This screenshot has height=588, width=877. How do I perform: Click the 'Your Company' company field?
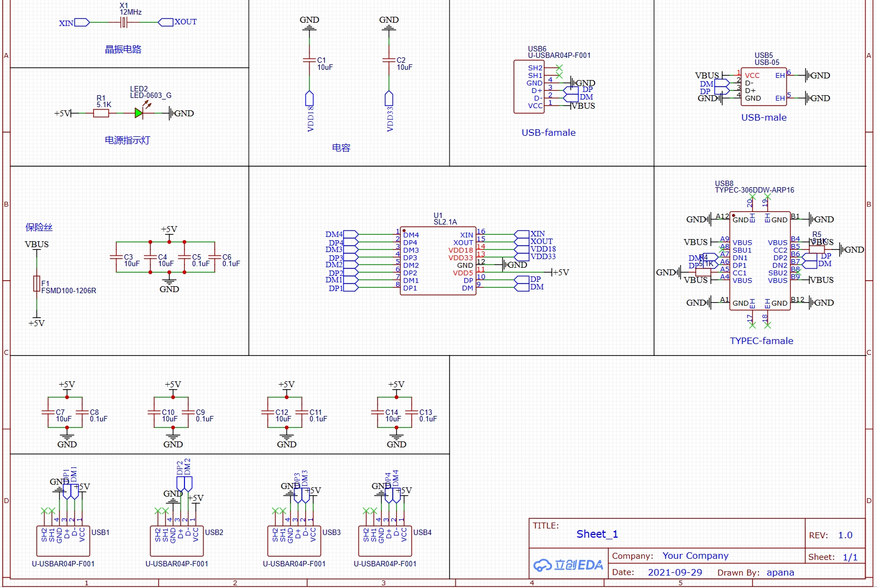pyautogui.click(x=695, y=556)
